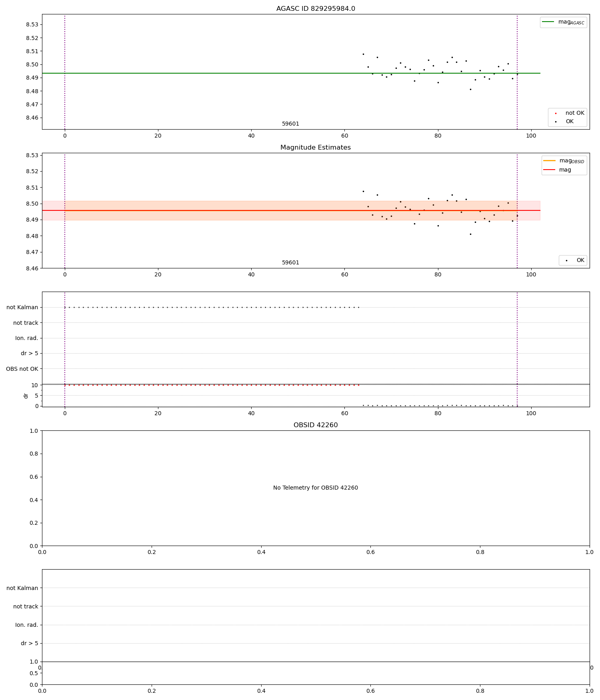Image resolution: width=600 pixels, height=700 pixels.
Task: Click the 'OK' legend in the Magnitude Estimates plot
Action: click(x=576, y=260)
